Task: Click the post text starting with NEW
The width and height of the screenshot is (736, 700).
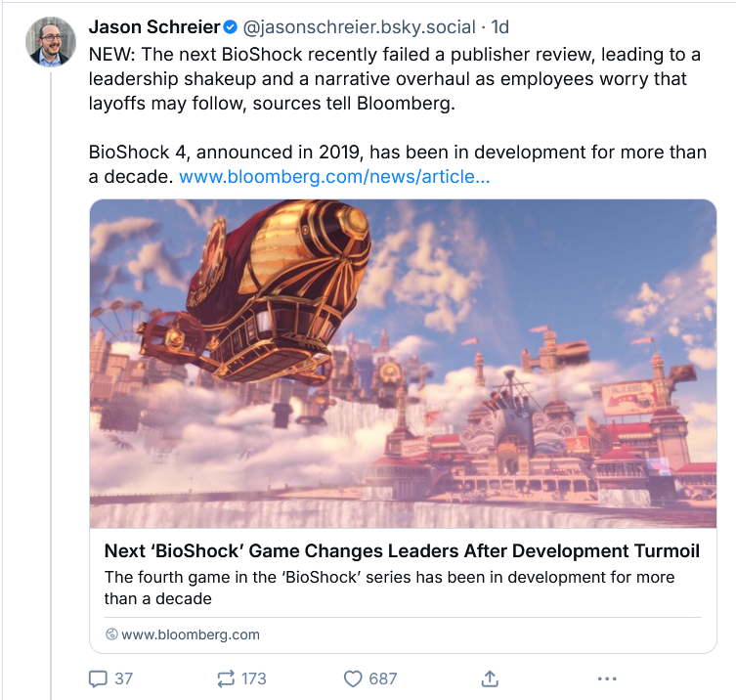Action: 394,79
